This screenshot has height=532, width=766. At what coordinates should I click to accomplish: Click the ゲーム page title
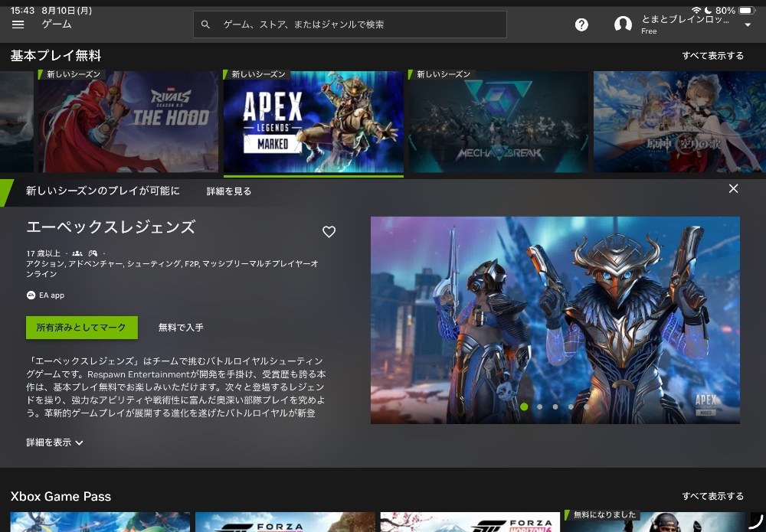(x=57, y=24)
